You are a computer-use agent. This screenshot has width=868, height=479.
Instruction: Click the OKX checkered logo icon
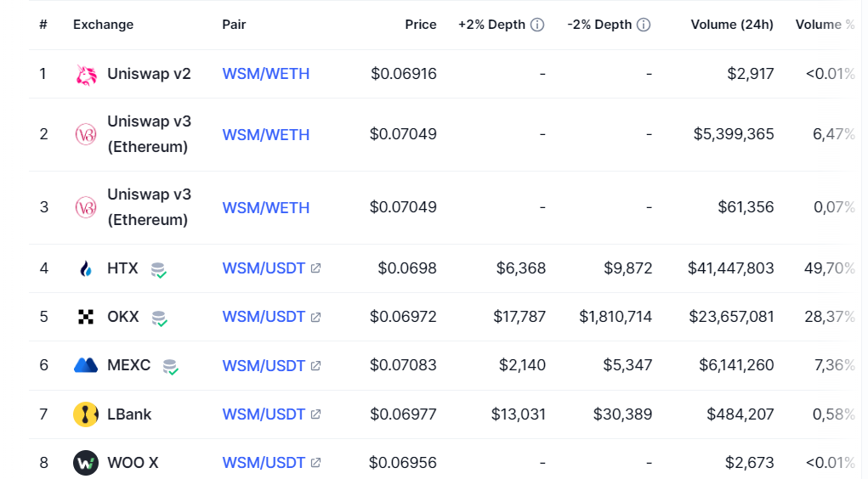(86, 317)
